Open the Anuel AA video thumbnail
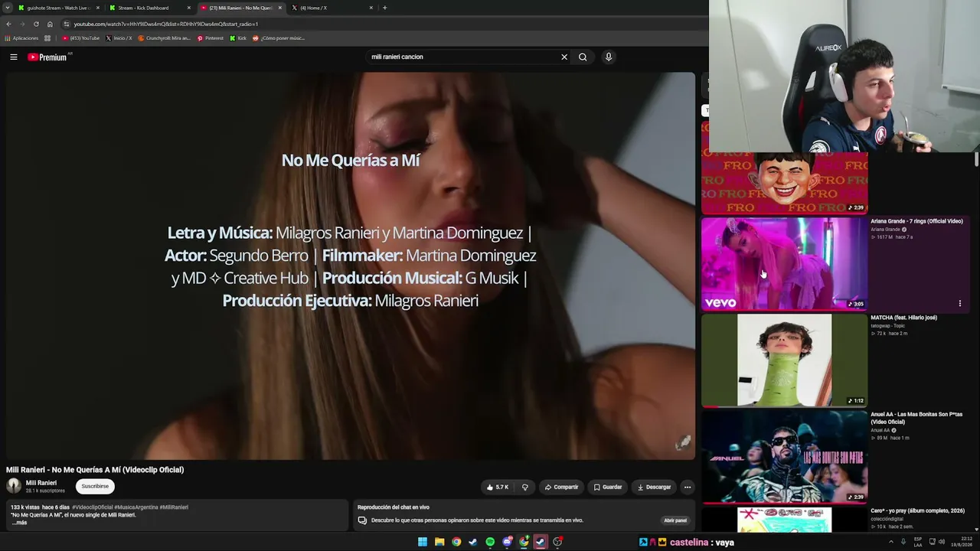 pyautogui.click(x=784, y=457)
